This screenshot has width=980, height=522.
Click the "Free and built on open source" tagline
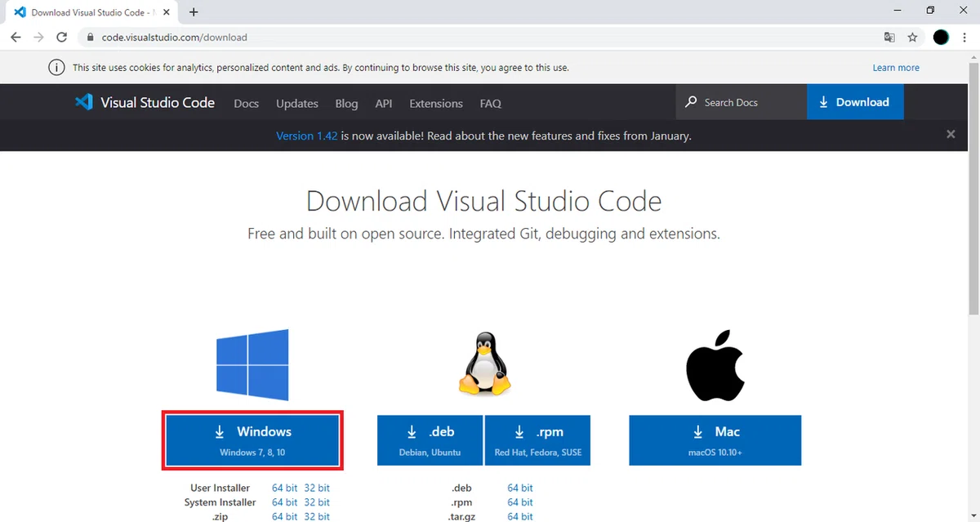(483, 234)
